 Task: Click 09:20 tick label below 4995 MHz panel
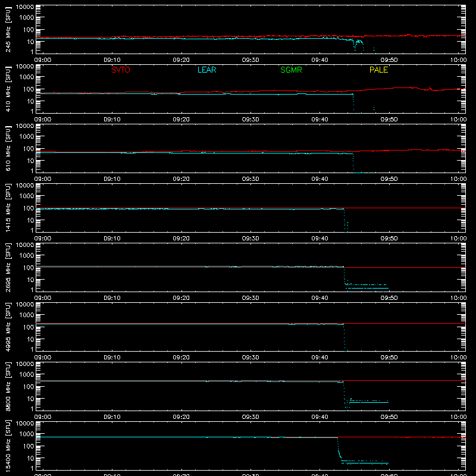point(181,358)
